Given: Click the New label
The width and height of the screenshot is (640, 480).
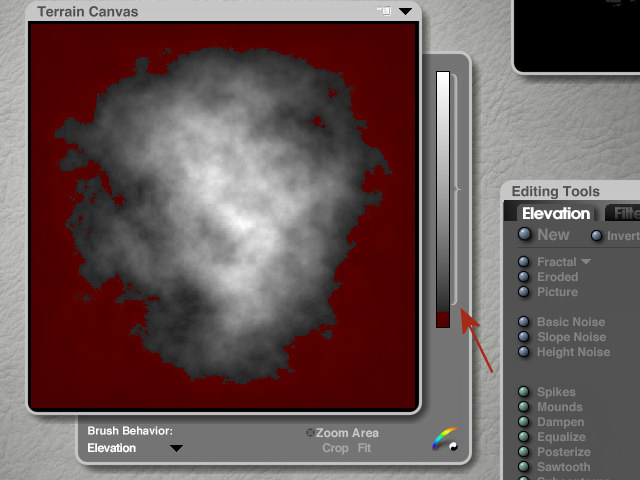Looking at the screenshot, I should [553, 235].
